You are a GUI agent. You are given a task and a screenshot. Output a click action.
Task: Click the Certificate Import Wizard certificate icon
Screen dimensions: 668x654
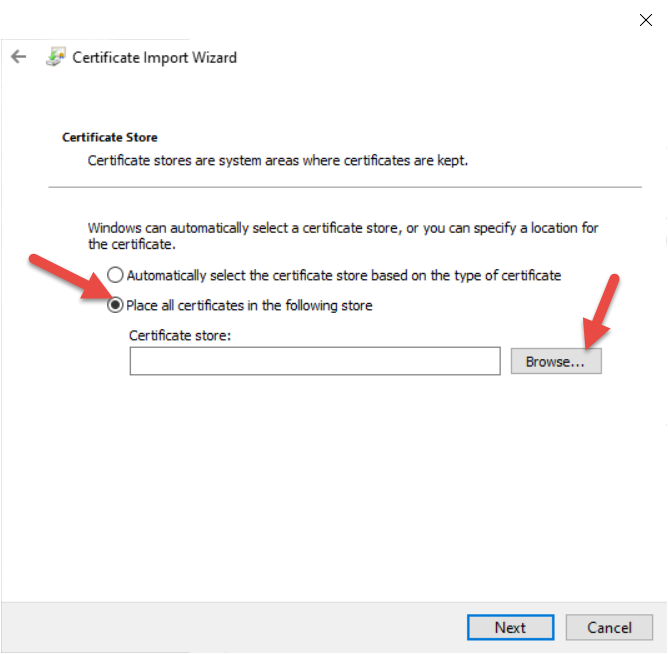tap(56, 57)
